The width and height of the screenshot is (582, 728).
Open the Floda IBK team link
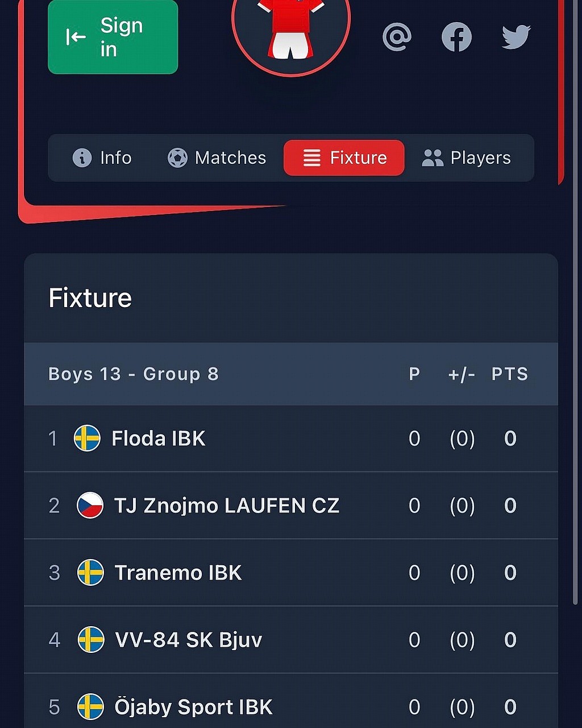159,439
